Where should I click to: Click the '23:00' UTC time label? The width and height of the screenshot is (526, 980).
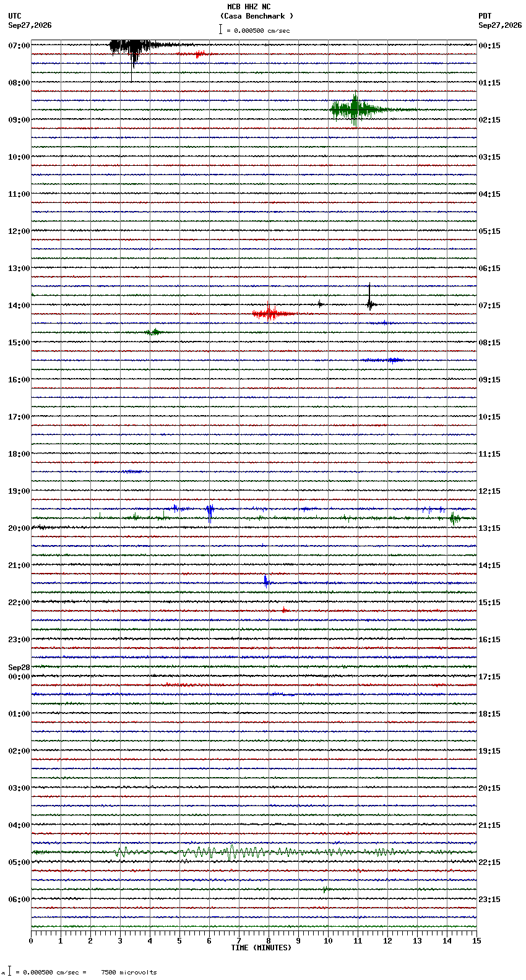[x=19, y=640]
